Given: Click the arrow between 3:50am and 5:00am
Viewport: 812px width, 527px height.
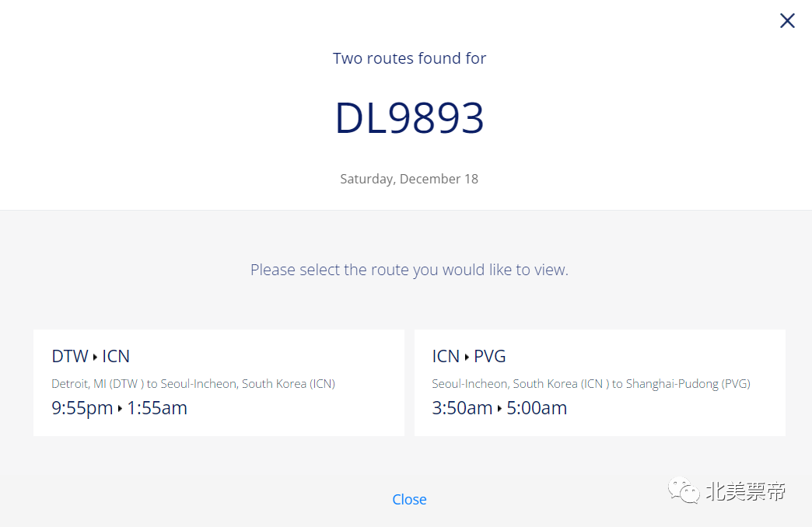Looking at the screenshot, I should [x=499, y=408].
